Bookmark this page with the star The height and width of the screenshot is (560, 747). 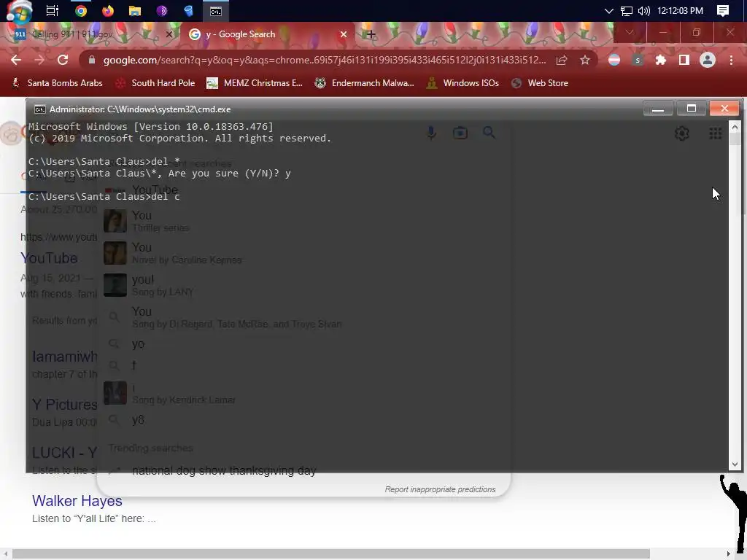585,60
